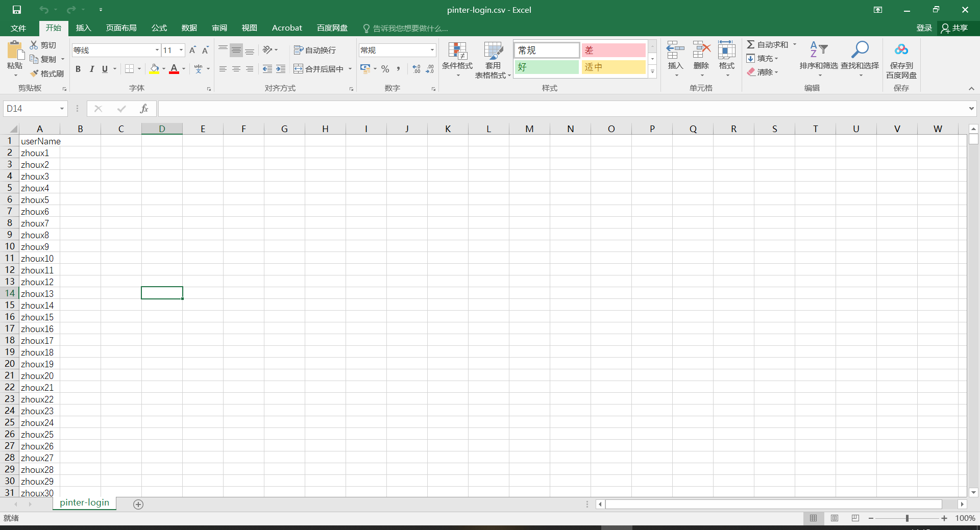Open number format dropdown (常规)

pyautogui.click(x=432, y=50)
